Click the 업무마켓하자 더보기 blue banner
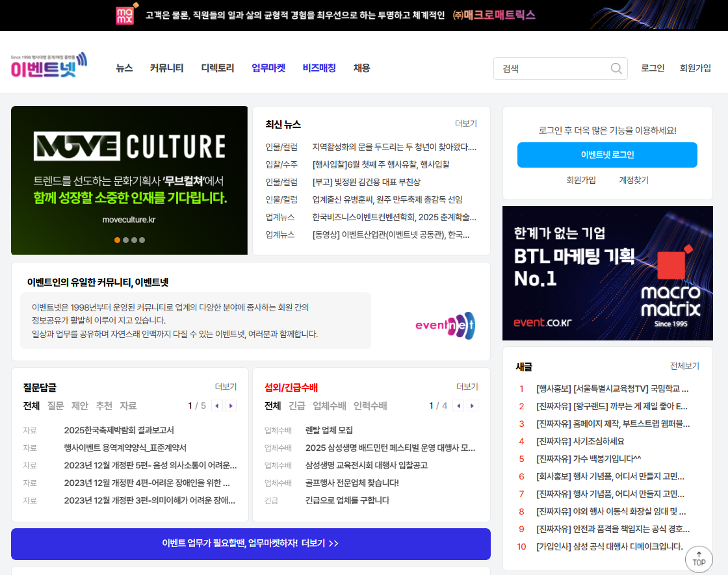728x575 pixels. (251, 543)
